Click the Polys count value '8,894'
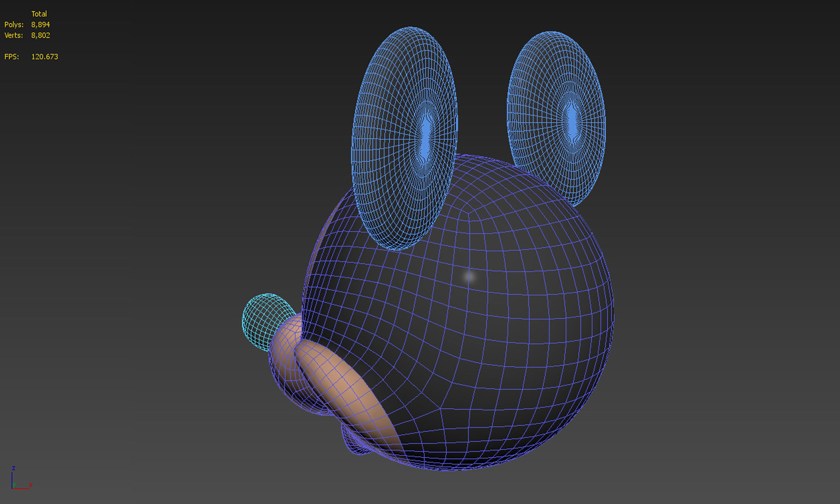This screenshot has width=840, height=504. pyautogui.click(x=40, y=25)
